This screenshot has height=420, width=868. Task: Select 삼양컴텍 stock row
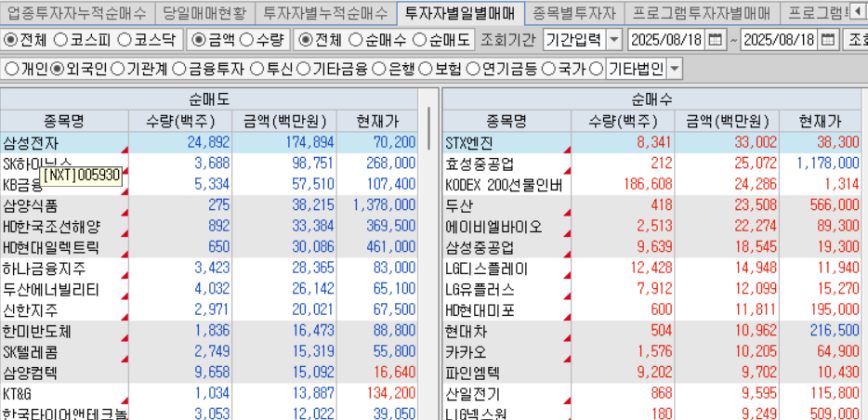[x=209, y=373]
